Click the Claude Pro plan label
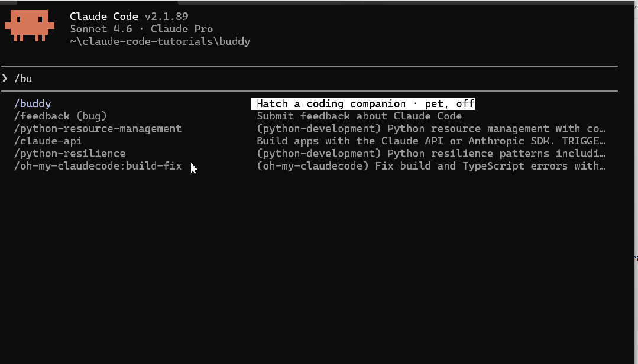Screen dimensions: 638x364 pos(182,29)
